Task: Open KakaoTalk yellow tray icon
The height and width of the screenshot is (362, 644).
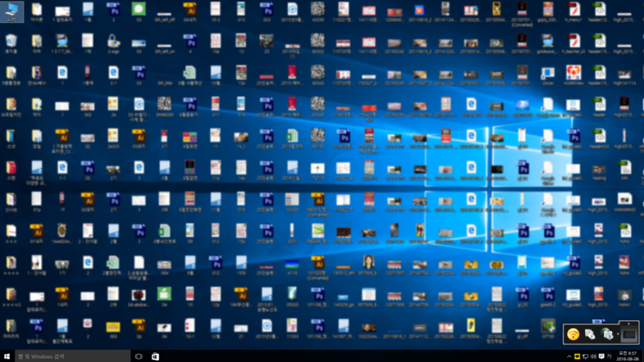Action: coord(577,356)
